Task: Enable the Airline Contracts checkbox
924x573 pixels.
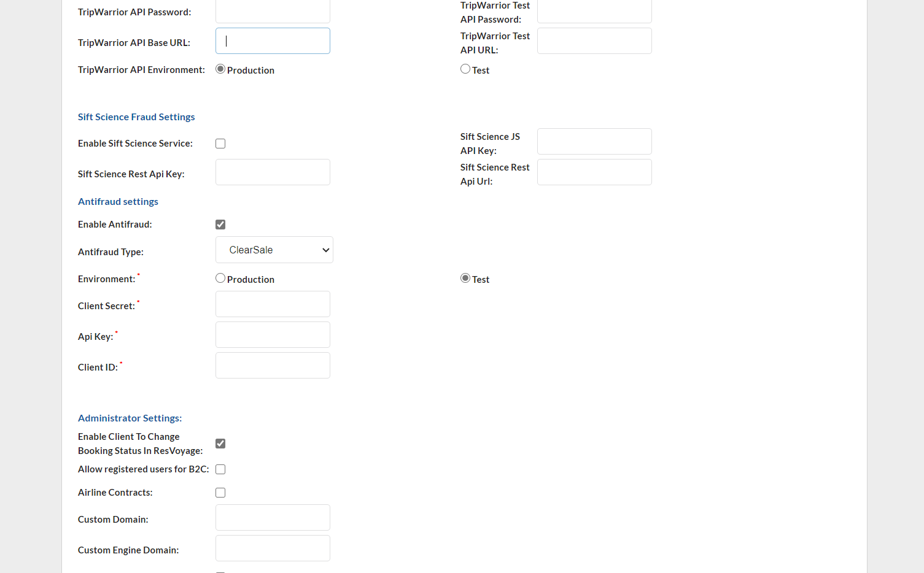Action: tap(220, 493)
